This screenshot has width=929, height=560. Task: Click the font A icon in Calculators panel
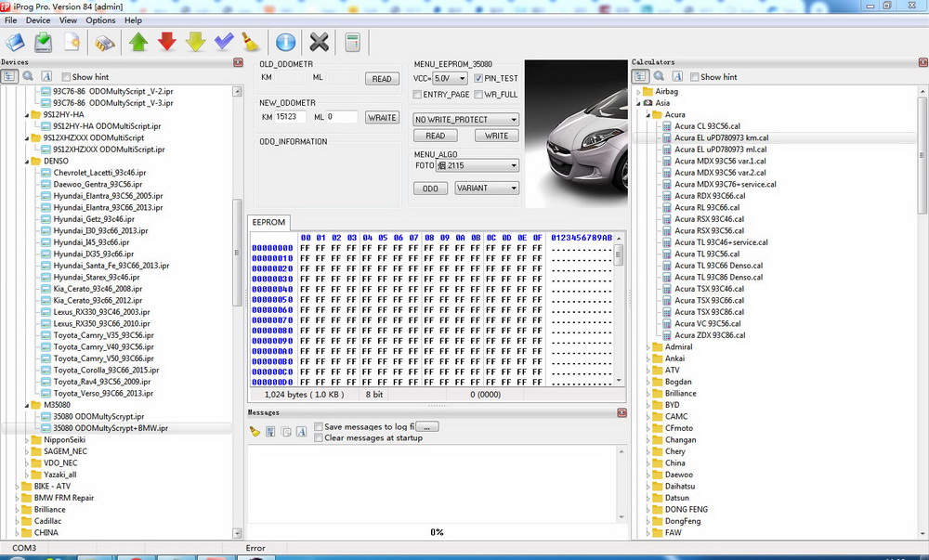coord(678,76)
